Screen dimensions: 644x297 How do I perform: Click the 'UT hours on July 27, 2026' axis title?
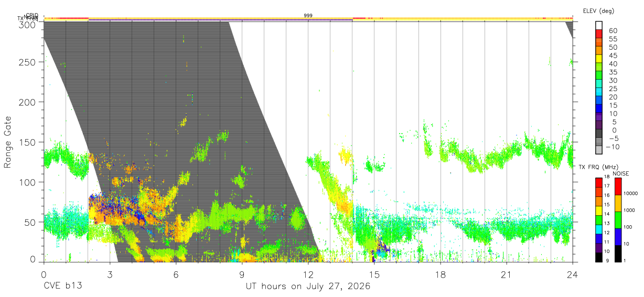[308, 287]
